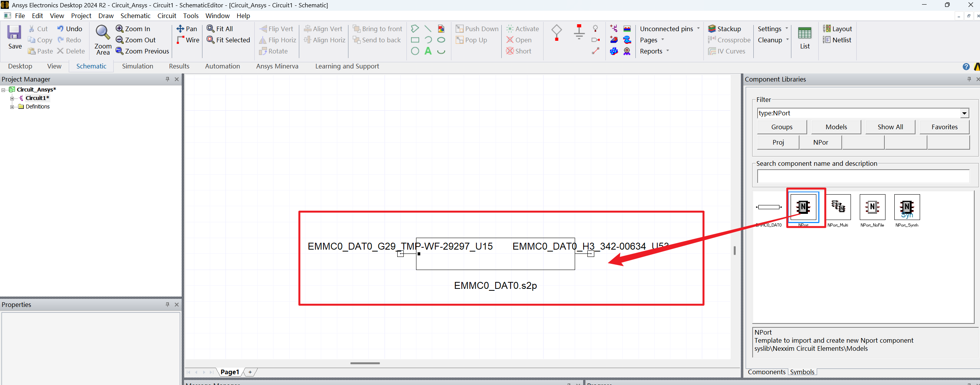Image resolution: width=980 pixels, height=385 pixels.
Task: Click the Zoom In tool
Action: click(x=133, y=29)
